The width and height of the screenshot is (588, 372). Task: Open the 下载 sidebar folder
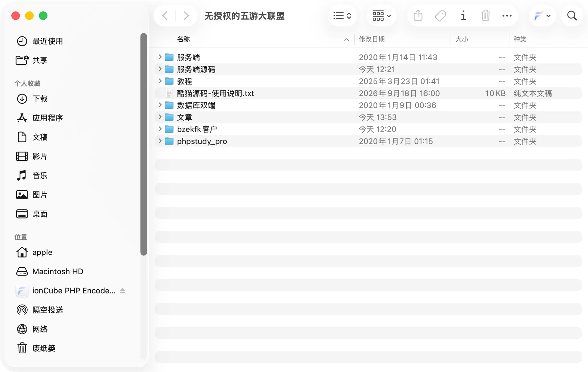[x=40, y=99]
